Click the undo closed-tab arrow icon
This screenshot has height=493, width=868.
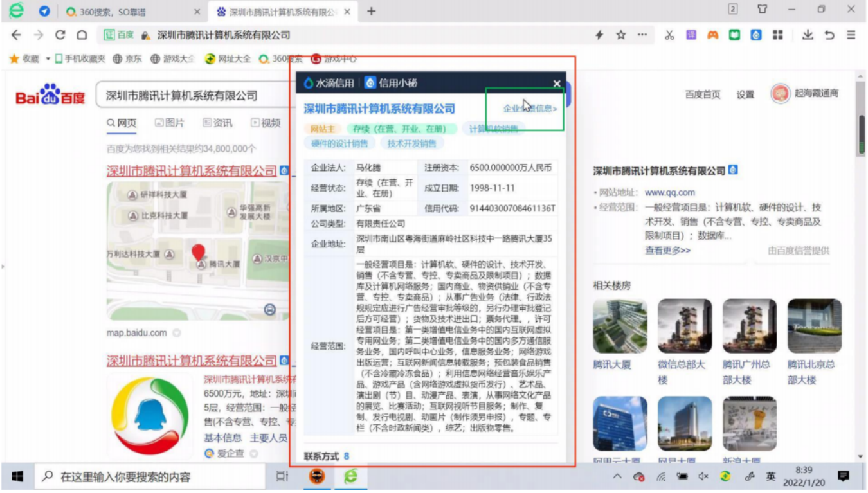coord(829,35)
